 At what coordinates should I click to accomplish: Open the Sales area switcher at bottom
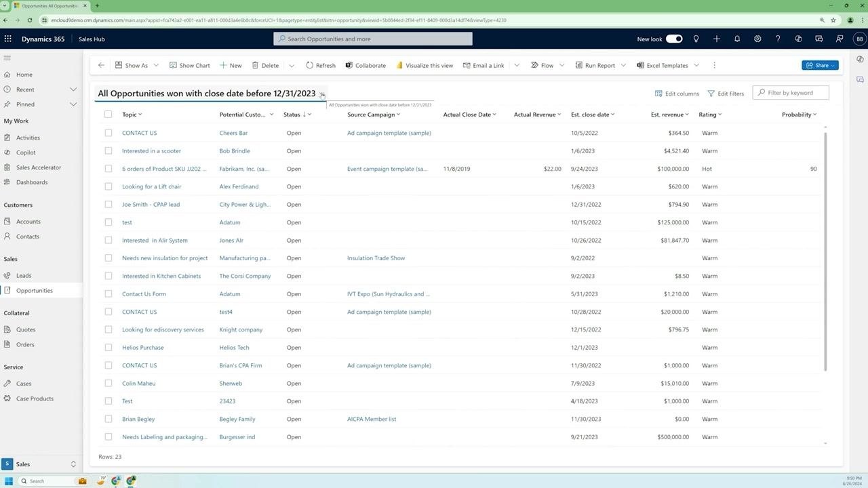coord(41,464)
